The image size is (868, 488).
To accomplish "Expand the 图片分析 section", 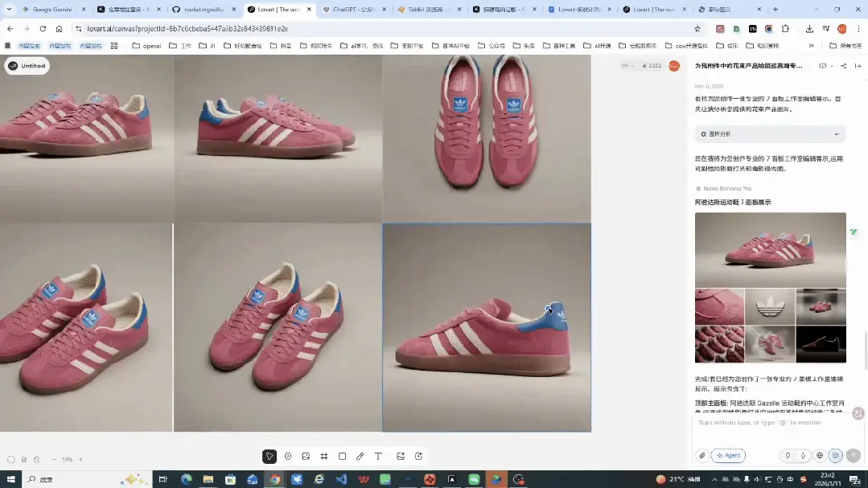I will point(770,134).
